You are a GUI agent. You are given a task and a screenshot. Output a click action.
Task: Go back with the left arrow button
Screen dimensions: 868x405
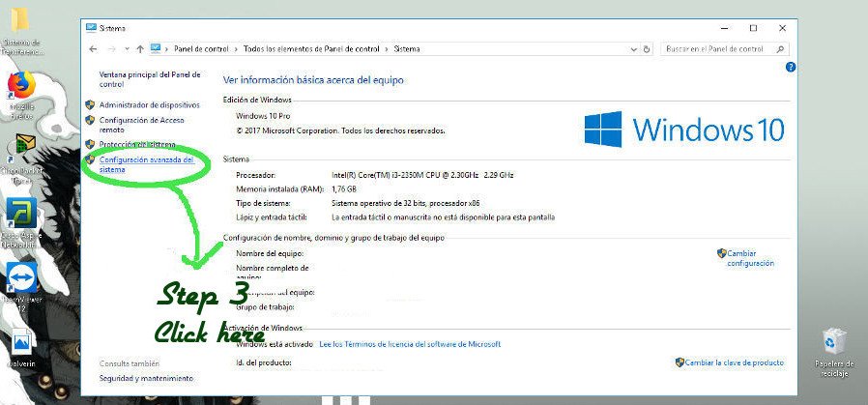(x=93, y=48)
